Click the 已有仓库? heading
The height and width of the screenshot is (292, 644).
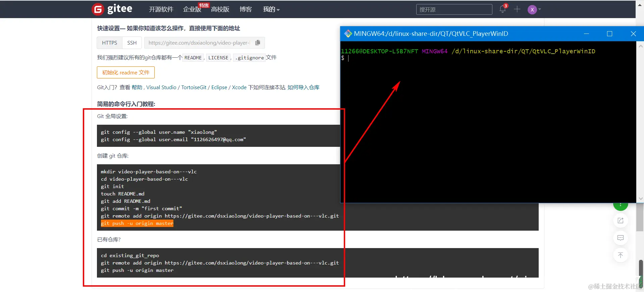click(109, 239)
